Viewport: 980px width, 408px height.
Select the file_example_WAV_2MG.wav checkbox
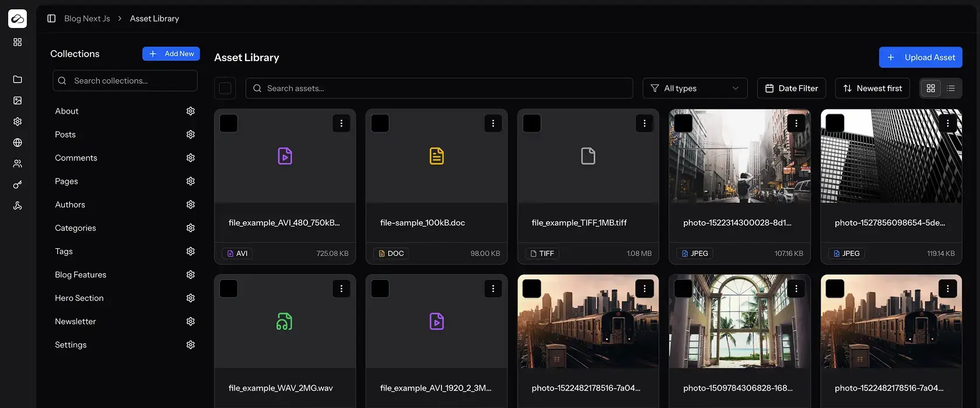click(229, 289)
